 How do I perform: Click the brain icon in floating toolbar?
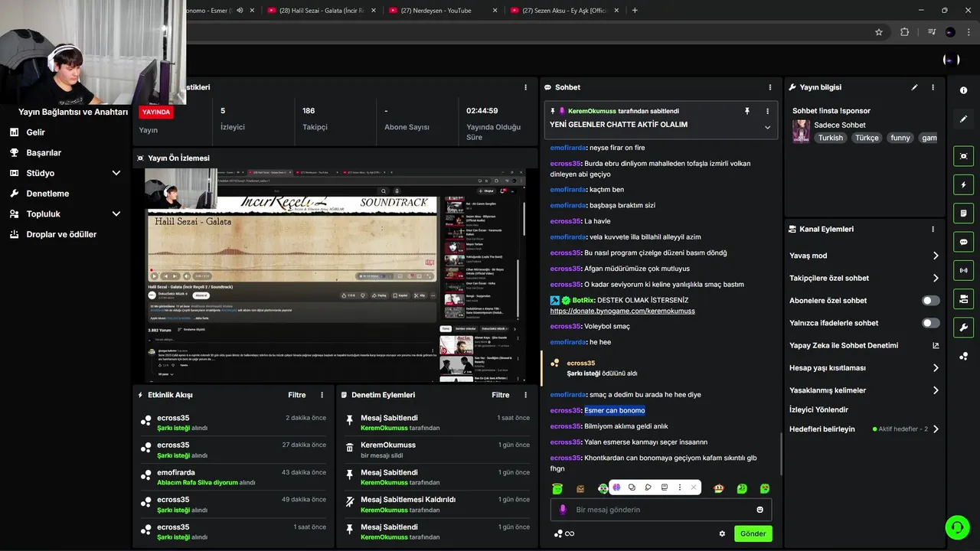click(x=616, y=487)
